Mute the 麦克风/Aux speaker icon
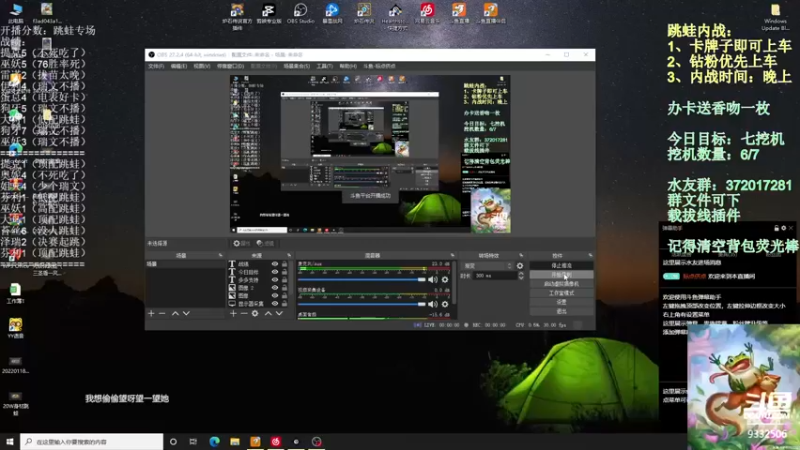Screen dimensions: 800x450 (x=433, y=280)
